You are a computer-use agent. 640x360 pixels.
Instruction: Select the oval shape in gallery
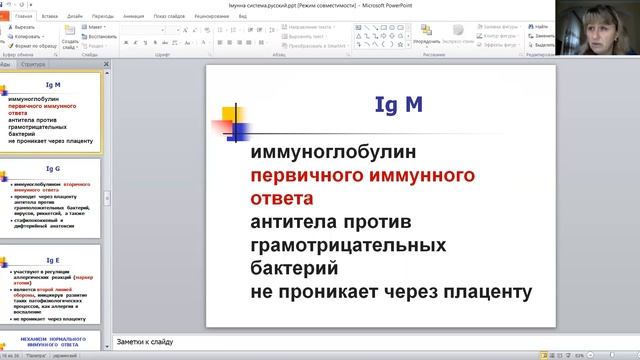tap(392, 28)
